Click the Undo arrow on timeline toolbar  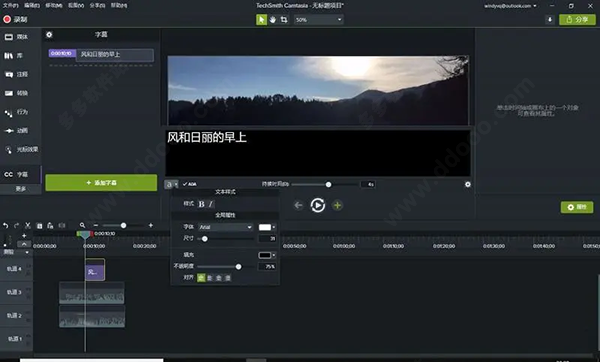5,225
